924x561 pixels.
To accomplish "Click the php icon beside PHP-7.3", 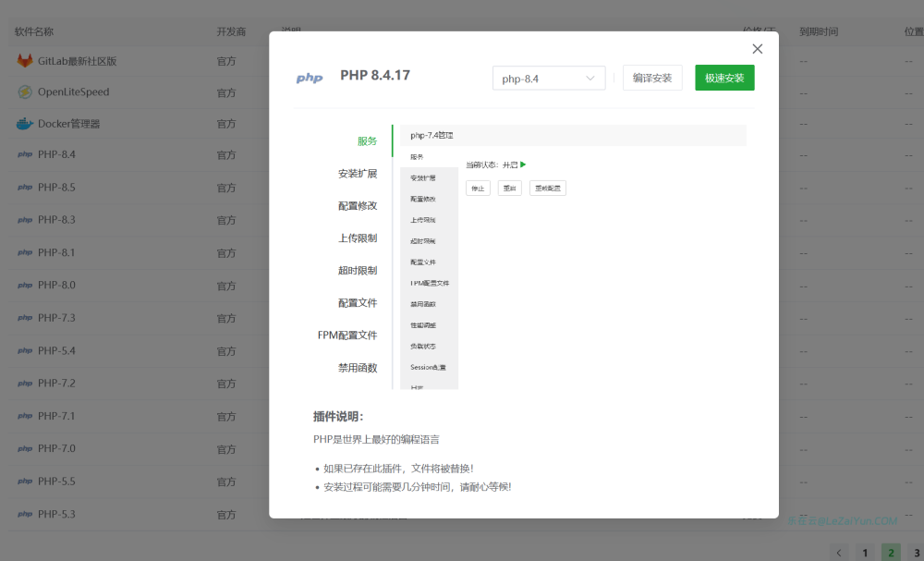I will pyautogui.click(x=25, y=318).
